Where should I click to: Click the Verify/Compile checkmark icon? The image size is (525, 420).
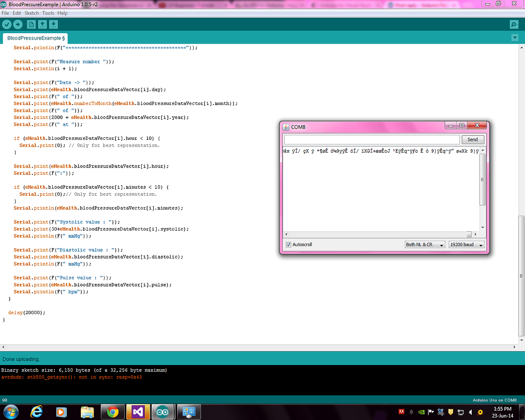6,24
